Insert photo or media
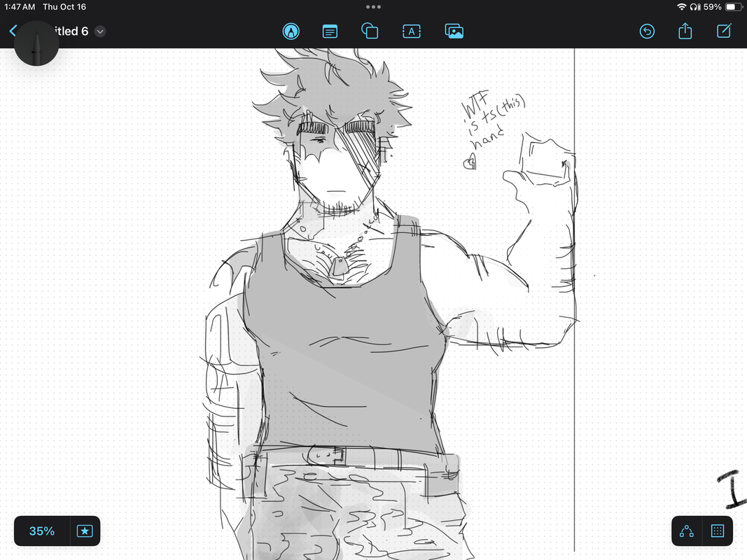The width and height of the screenshot is (747, 560). click(454, 31)
